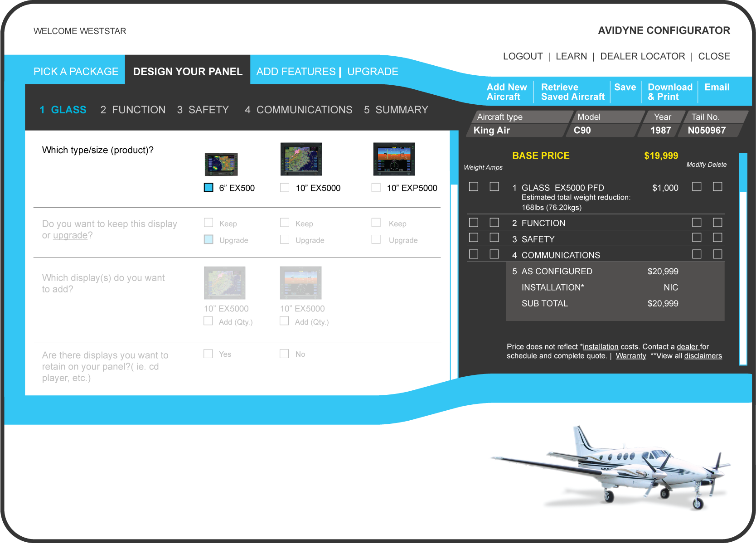
Task: Go to step 1 Glass
Action: [x=63, y=110]
